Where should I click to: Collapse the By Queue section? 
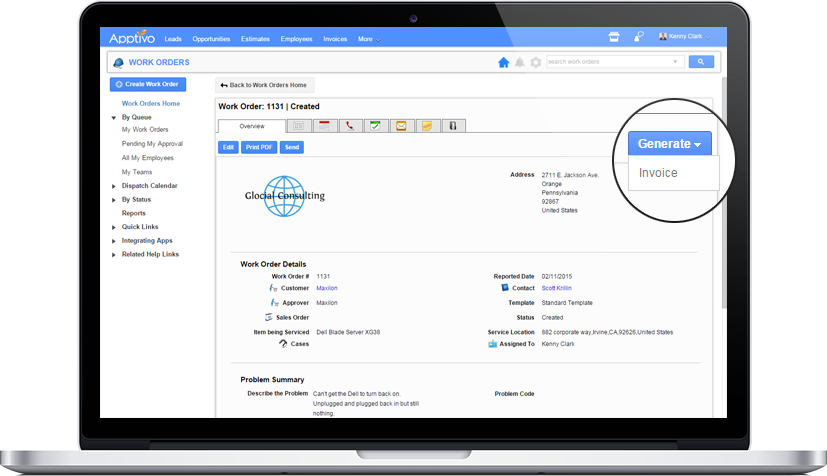(114, 117)
